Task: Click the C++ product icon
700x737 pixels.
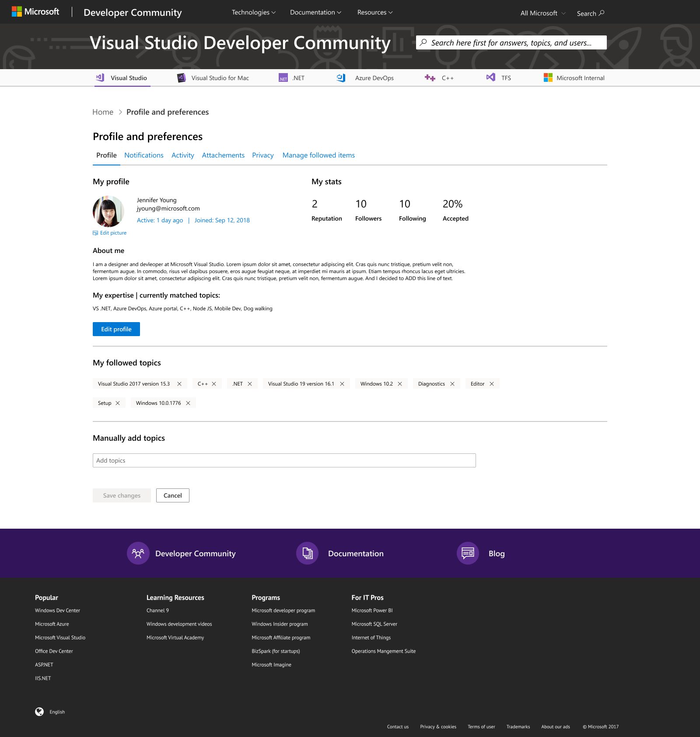Action: pos(430,78)
